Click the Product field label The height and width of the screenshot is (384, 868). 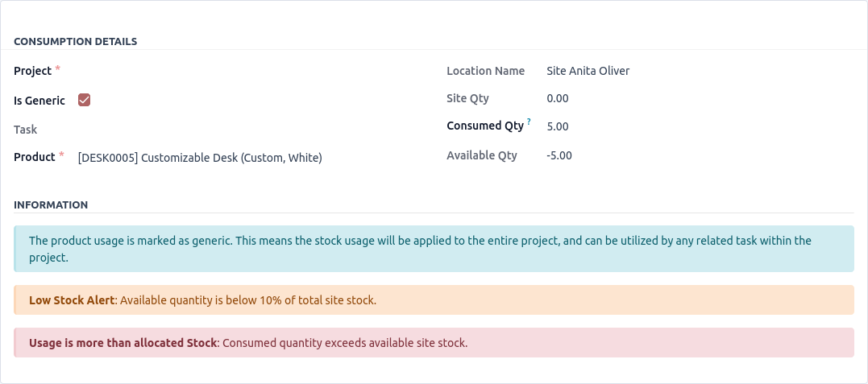(35, 157)
